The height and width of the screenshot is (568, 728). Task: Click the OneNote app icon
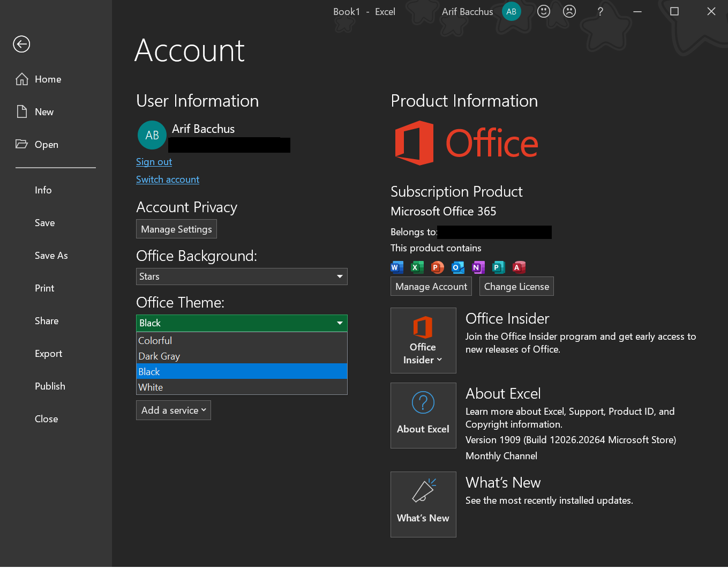[478, 267]
